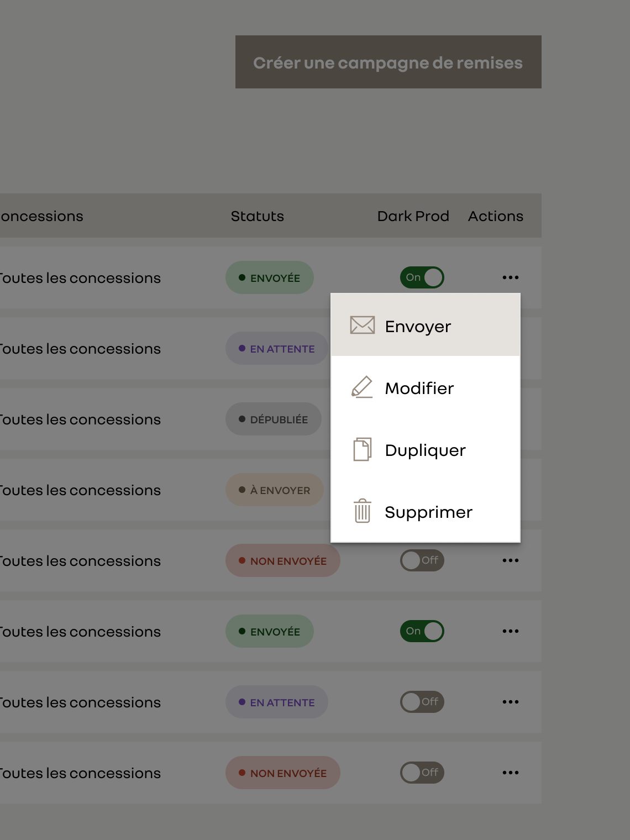This screenshot has height=840, width=630.
Task: Click Créer une campagne de remises button
Action: (x=389, y=62)
